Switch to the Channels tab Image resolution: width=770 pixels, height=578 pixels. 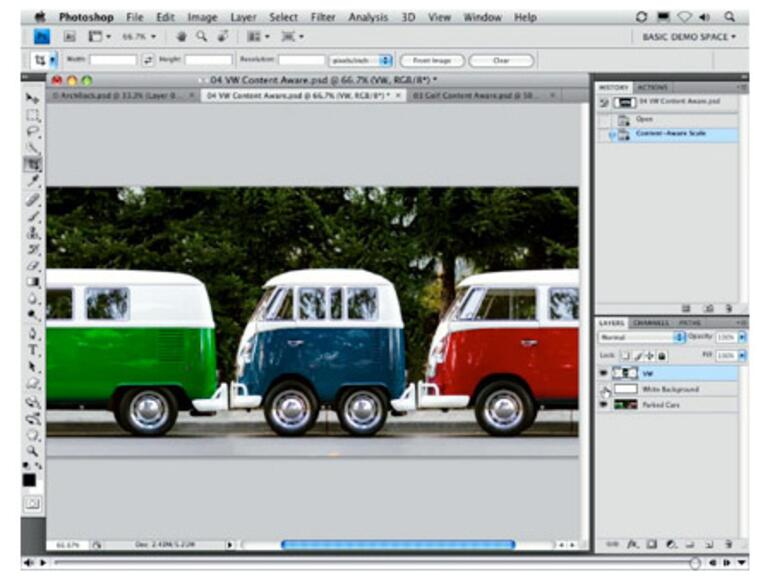coord(650,323)
